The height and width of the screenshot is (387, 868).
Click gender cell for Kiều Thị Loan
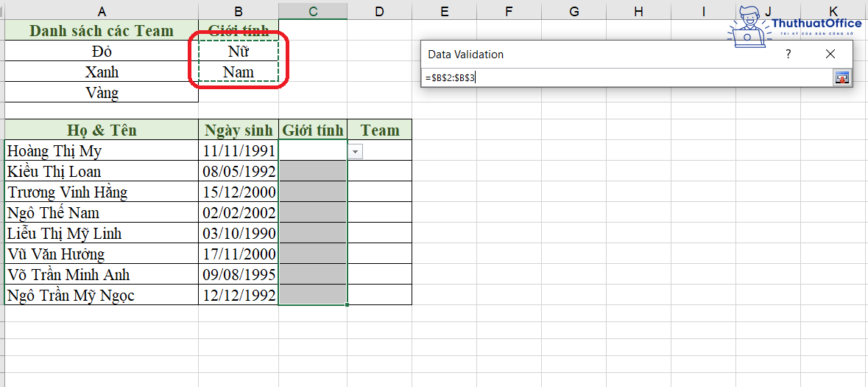click(314, 171)
